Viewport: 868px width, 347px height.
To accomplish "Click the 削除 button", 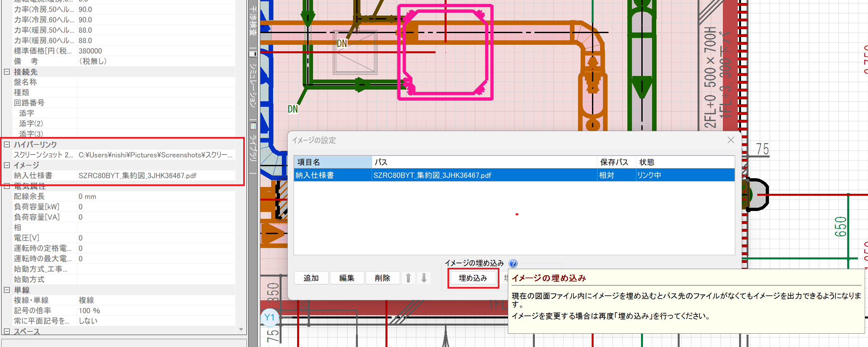I will pyautogui.click(x=382, y=278).
